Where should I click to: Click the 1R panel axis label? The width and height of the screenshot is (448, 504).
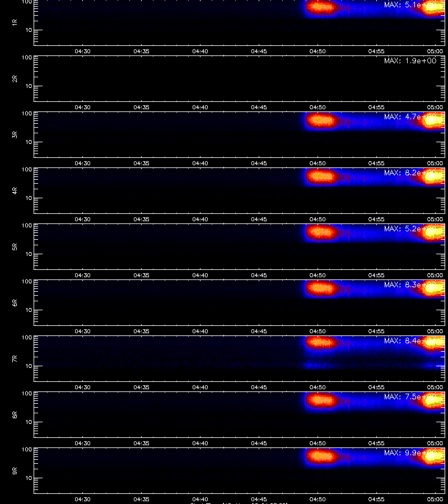point(15,22)
